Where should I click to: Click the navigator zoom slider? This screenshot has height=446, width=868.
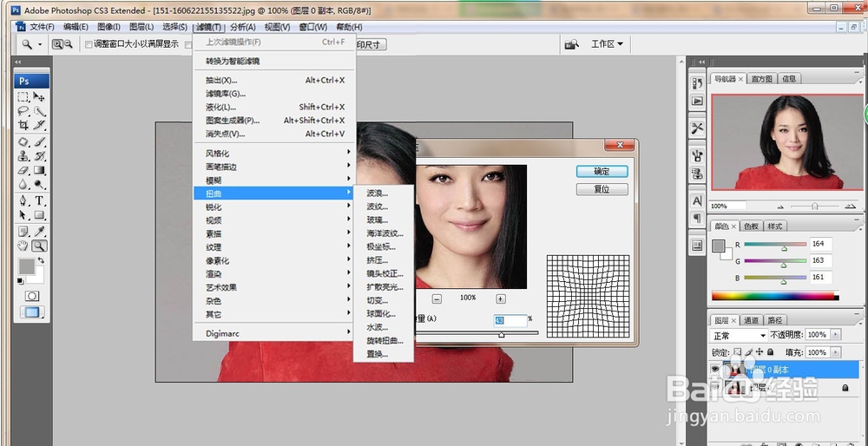(815, 206)
